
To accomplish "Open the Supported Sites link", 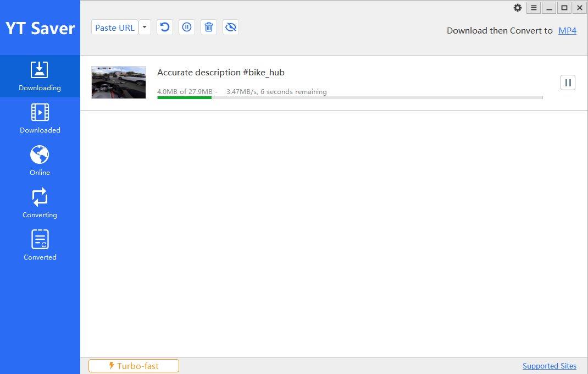I will coord(549,365).
